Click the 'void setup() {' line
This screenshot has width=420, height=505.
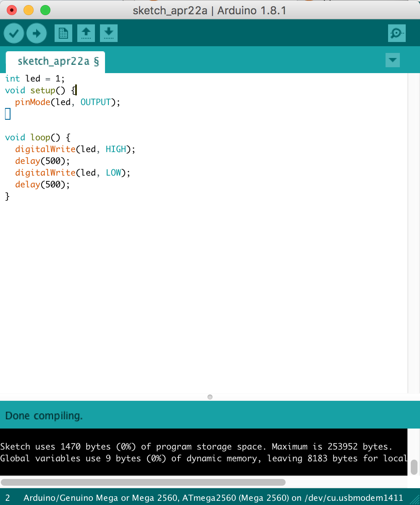click(x=40, y=90)
